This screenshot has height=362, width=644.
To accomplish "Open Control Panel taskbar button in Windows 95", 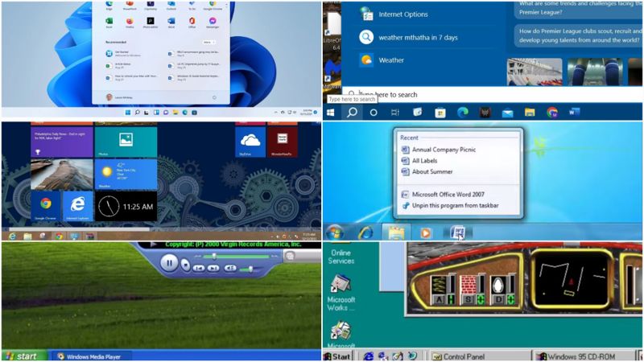I will tap(479, 356).
